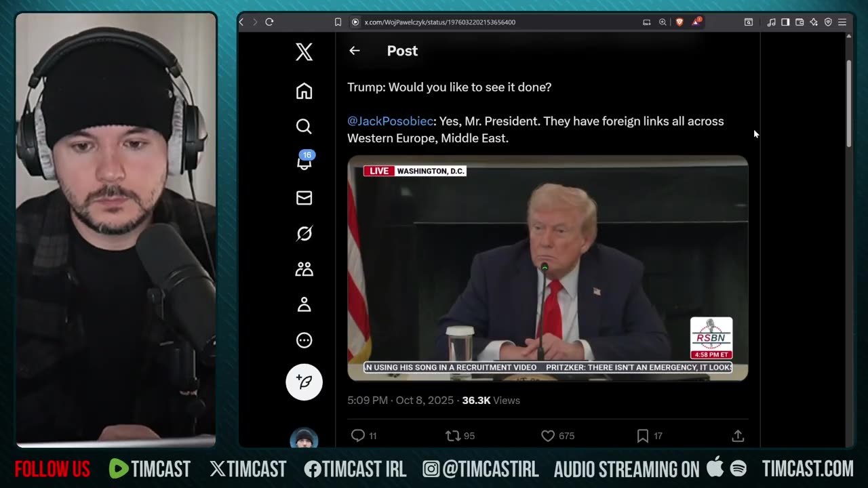The image size is (868, 488).
Task: Click the 5:09 PM · Oct 8, 2025 timestamp
Action: [x=400, y=401]
